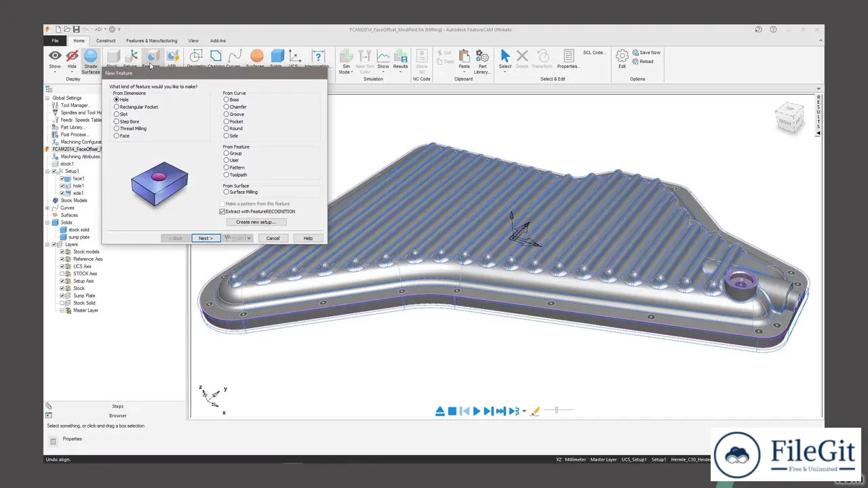Image resolution: width=868 pixels, height=488 pixels.
Task: Click the view cube FRONT face
Action: tap(785, 123)
